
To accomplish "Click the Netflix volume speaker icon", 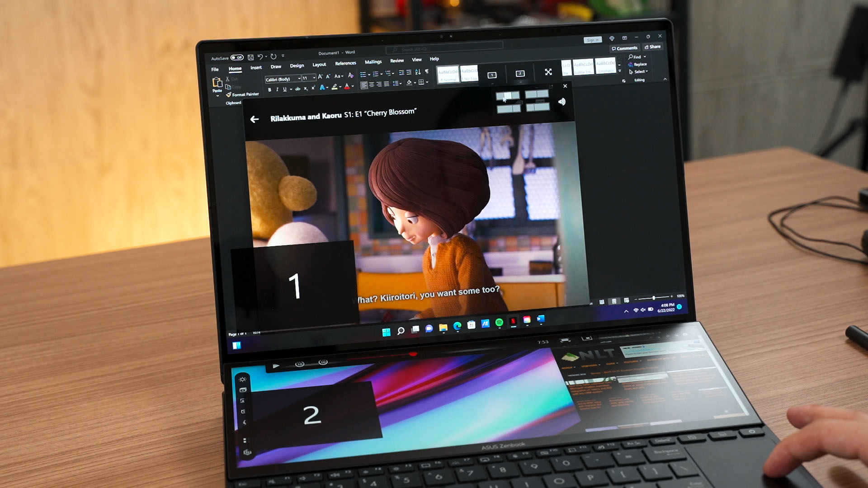I will [562, 102].
